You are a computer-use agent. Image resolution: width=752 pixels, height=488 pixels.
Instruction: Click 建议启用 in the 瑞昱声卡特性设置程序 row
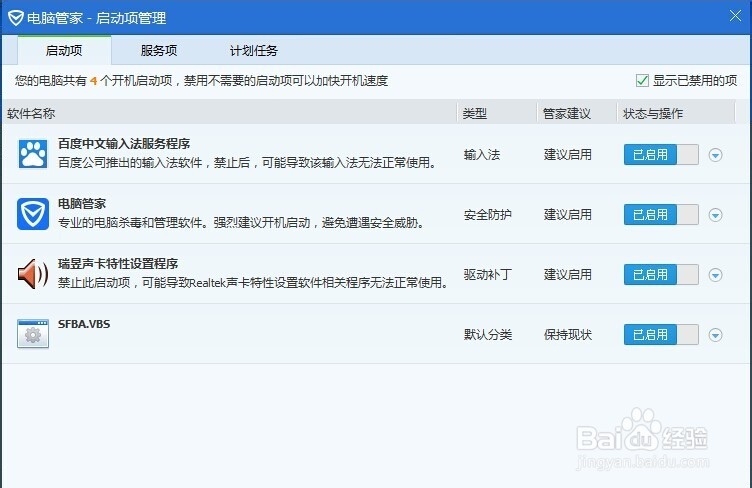point(568,275)
